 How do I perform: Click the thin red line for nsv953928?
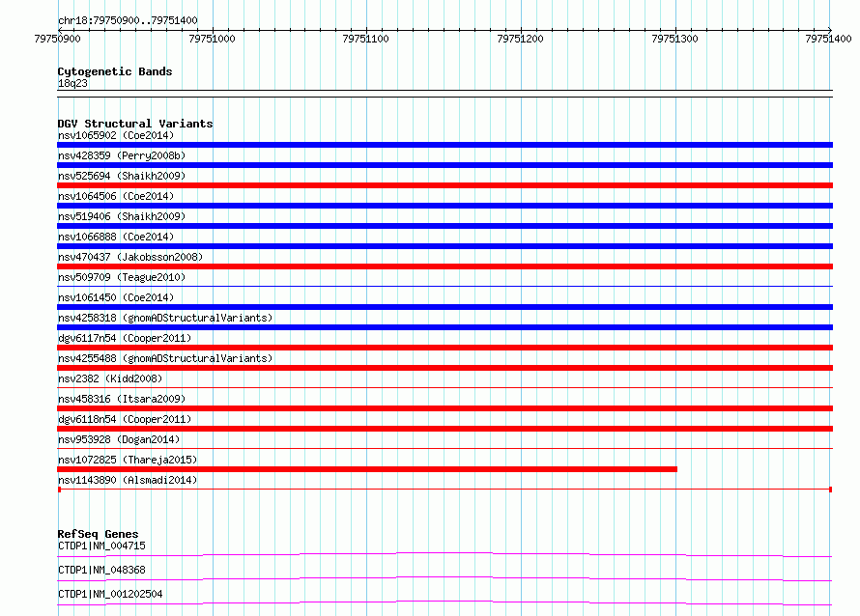coord(444,448)
